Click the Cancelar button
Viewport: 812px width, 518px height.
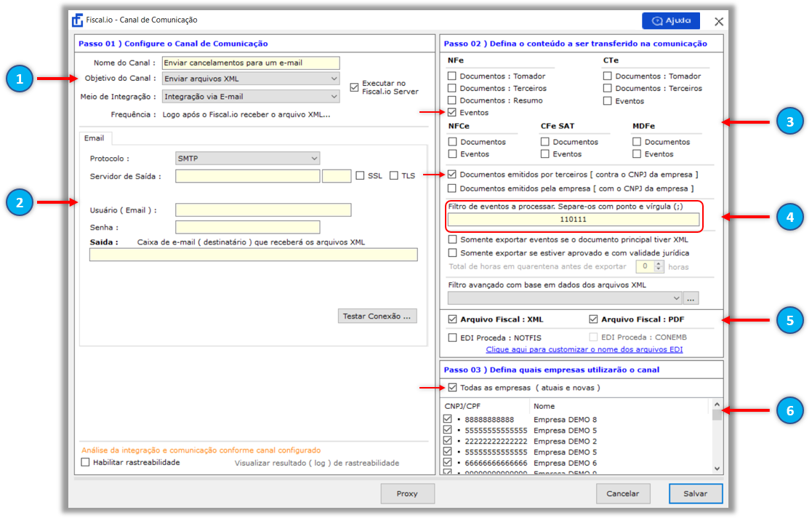coord(623,494)
